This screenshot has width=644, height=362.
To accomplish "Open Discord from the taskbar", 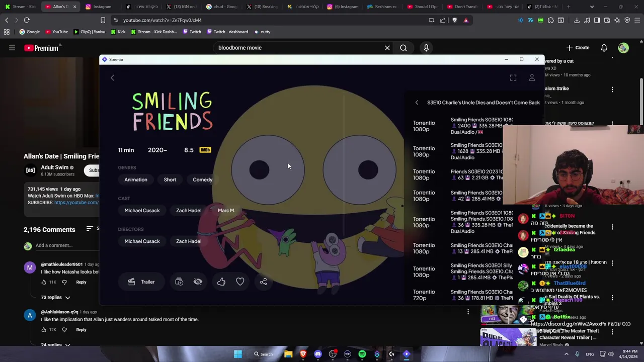I will (318, 354).
